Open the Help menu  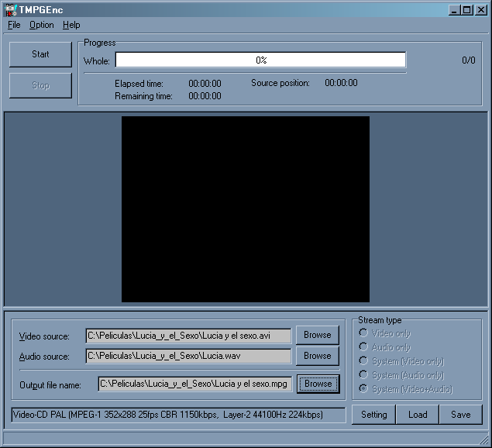coord(71,25)
